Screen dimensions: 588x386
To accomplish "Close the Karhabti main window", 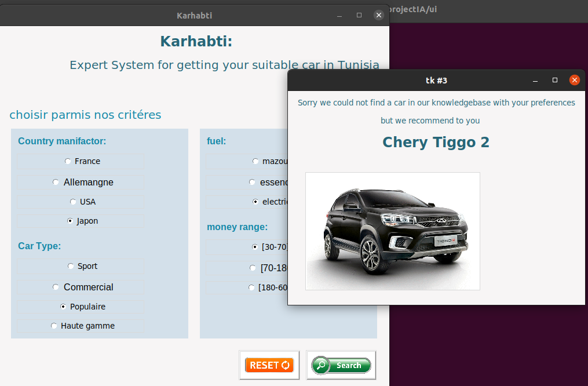I will [x=379, y=15].
